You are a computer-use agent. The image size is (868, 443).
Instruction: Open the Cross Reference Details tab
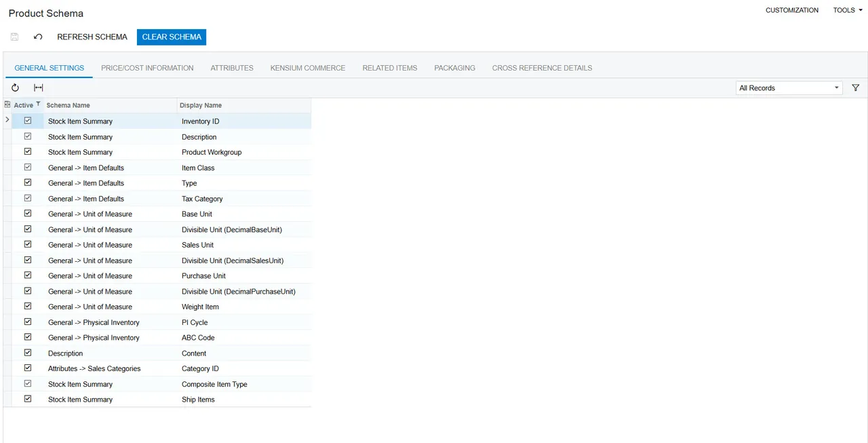click(542, 68)
